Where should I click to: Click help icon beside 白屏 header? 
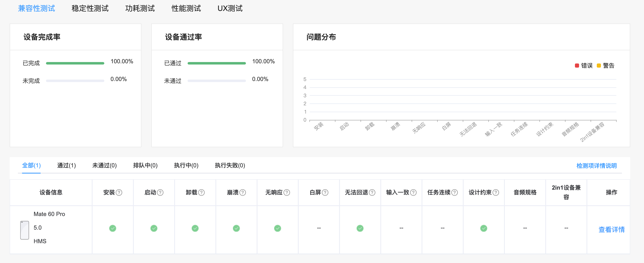pyautogui.click(x=325, y=192)
